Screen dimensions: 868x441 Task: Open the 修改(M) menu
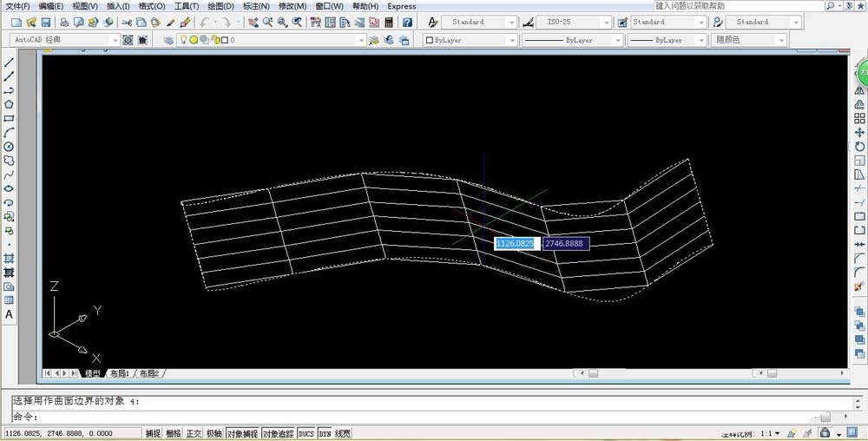(x=293, y=6)
